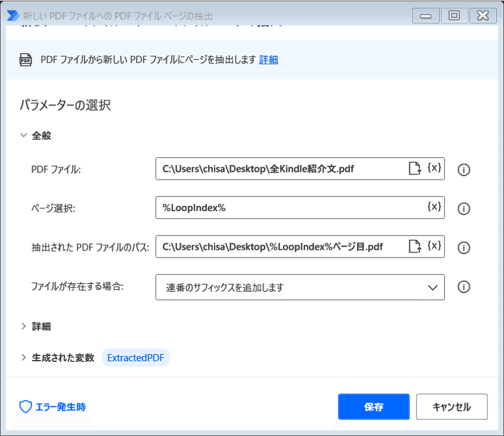This screenshot has width=504, height=436.
Task: Insert variable via {x} in PDF ファイル field
Action: point(434,168)
